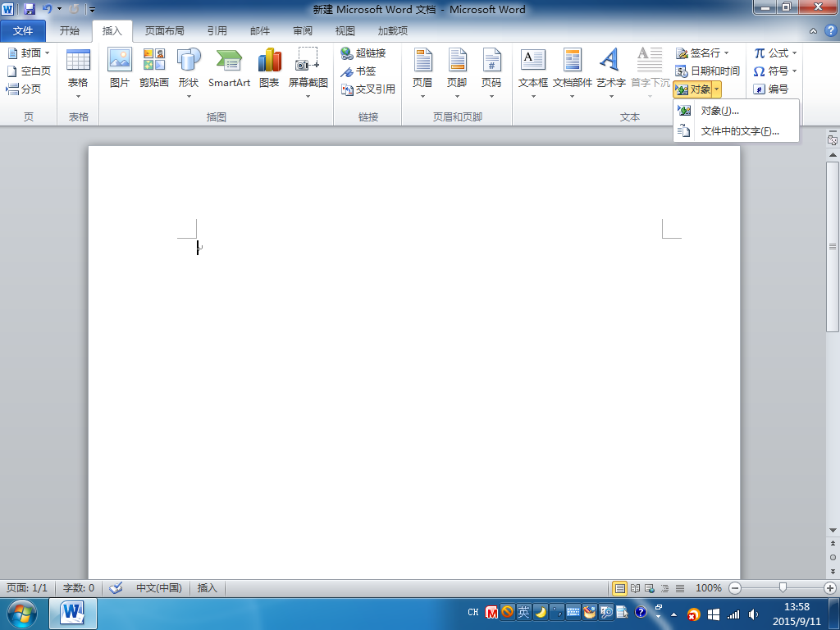
Task: Customize Quick Access Toolbar dropdown
Action: pos(92,9)
